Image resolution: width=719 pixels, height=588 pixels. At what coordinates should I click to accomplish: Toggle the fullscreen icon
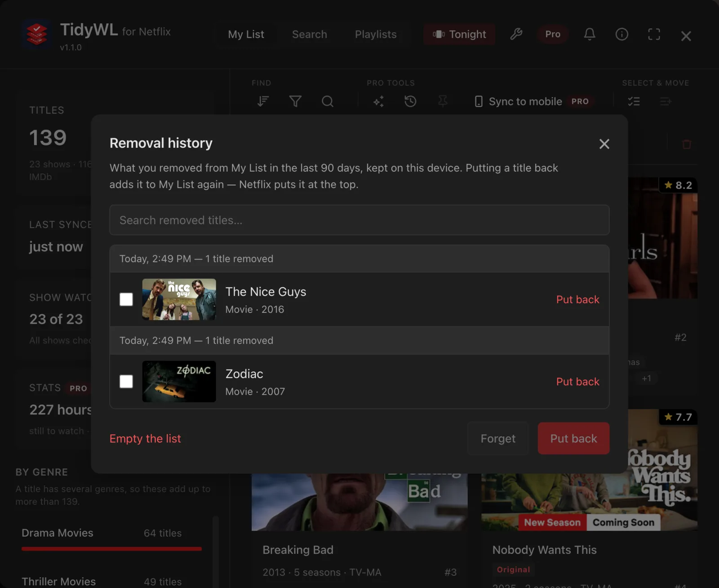point(654,34)
